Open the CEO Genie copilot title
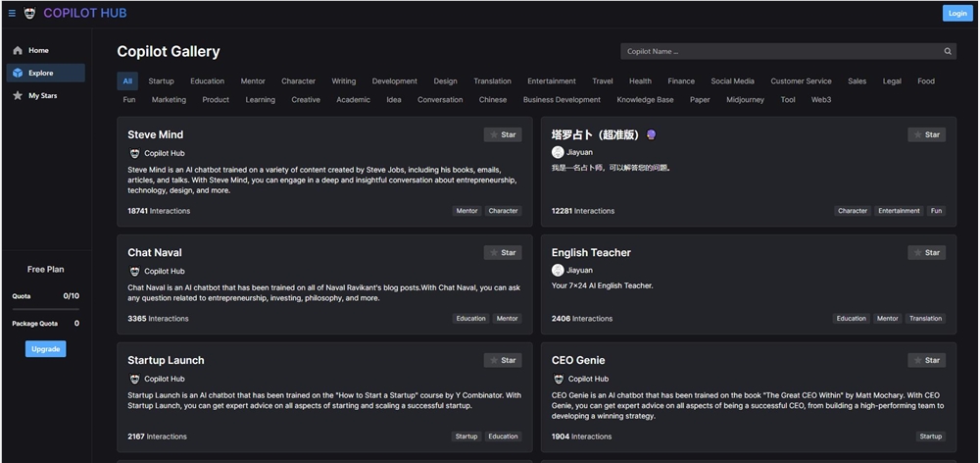Image resolution: width=980 pixels, height=463 pixels. [578, 360]
